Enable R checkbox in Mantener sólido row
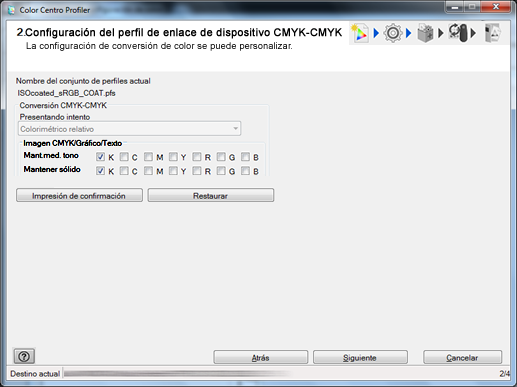Viewport: 517px width, 387px height. click(197, 171)
